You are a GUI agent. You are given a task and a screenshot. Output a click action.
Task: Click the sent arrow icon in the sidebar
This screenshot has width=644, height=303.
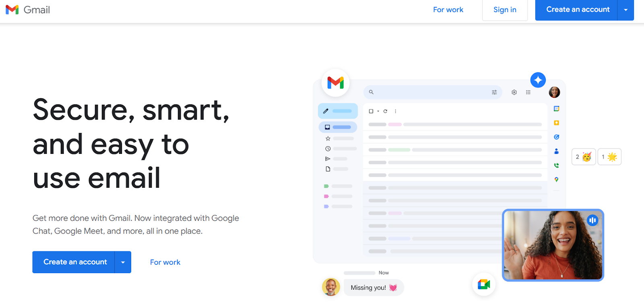point(328,159)
